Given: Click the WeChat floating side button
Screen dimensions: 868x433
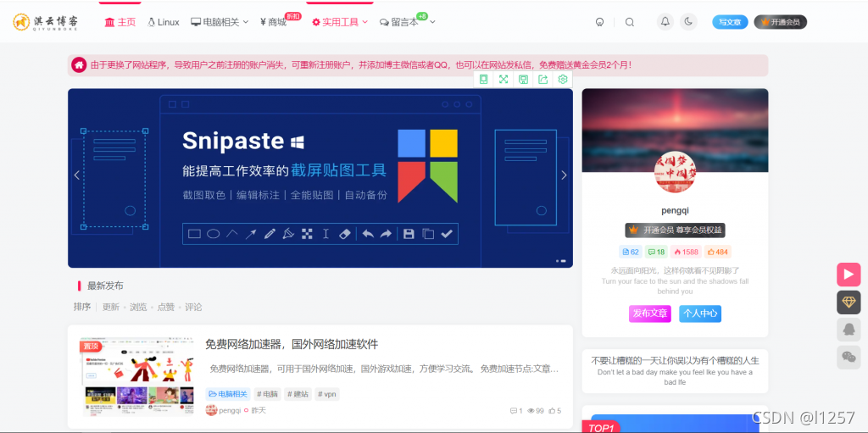Looking at the screenshot, I should tap(848, 357).
